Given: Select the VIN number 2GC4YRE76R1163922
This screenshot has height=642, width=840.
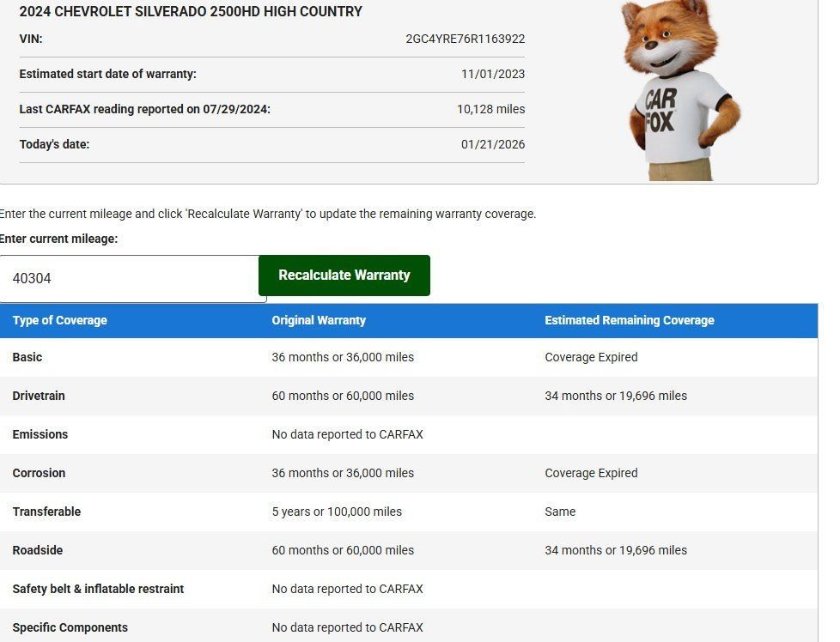Looking at the screenshot, I should (465, 39).
